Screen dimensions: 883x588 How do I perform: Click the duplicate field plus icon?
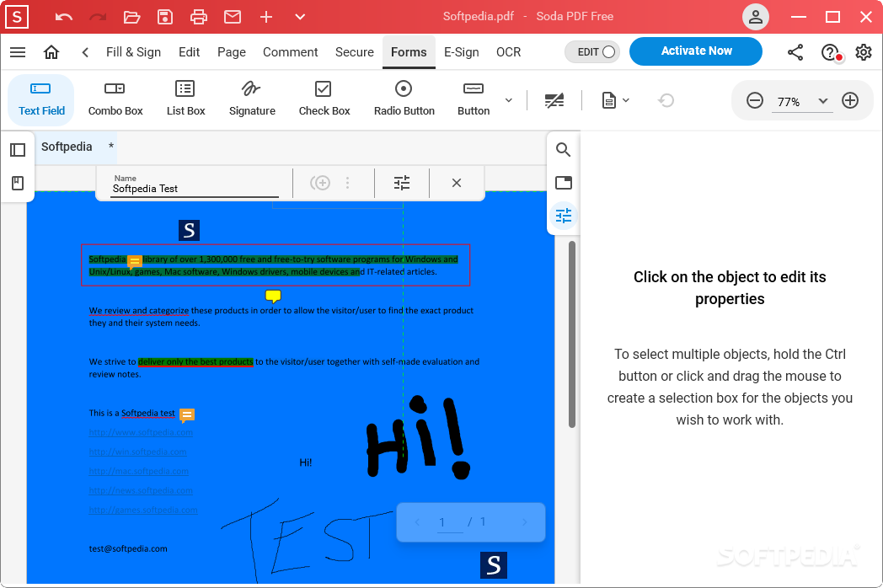click(320, 183)
